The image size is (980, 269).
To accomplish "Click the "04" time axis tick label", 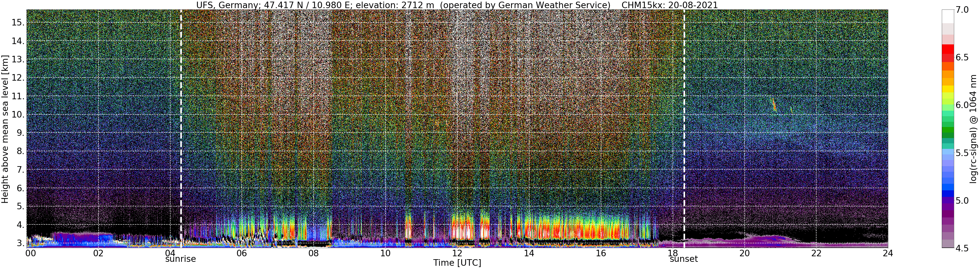I will pyautogui.click(x=170, y=253).
